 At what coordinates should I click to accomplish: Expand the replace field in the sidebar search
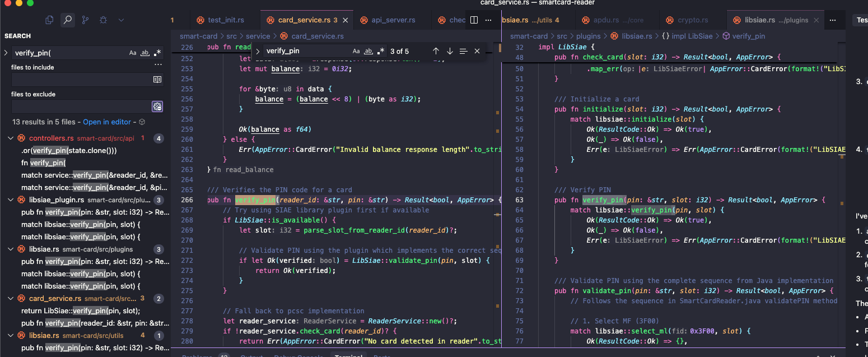tap(6, 53)
